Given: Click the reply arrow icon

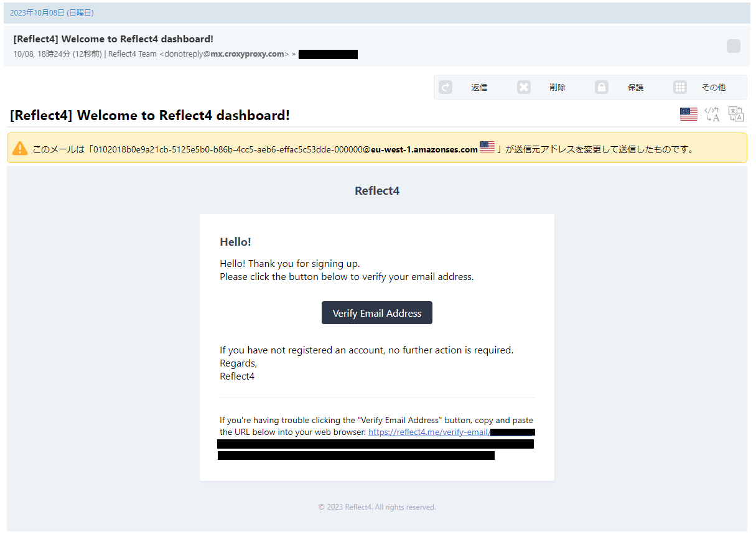Looking at the screenshot, I should click(x=446, y=88).
